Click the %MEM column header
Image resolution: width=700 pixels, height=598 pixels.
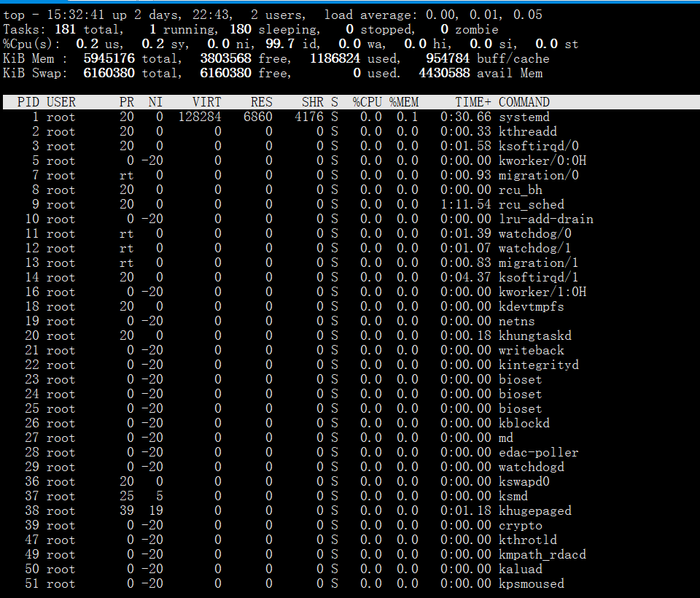(403, 102)
